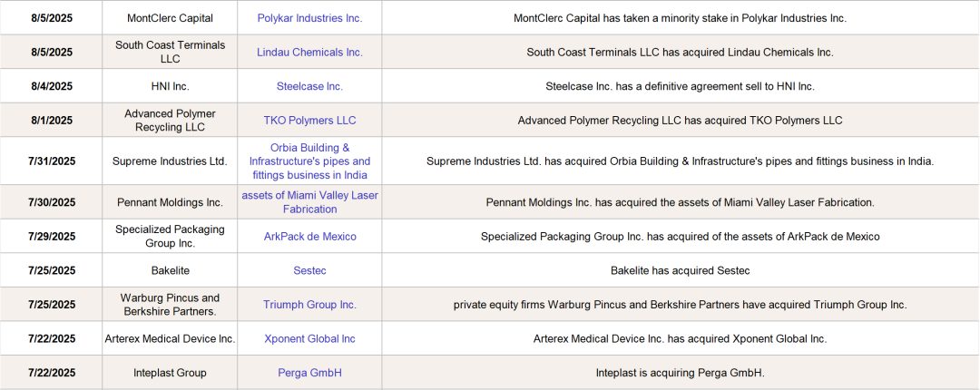The width and height of the screenshot is (980, 390).
Task: Select "Bakelite has acquired Sestec" description cell
Action: (x=680, y=270)
